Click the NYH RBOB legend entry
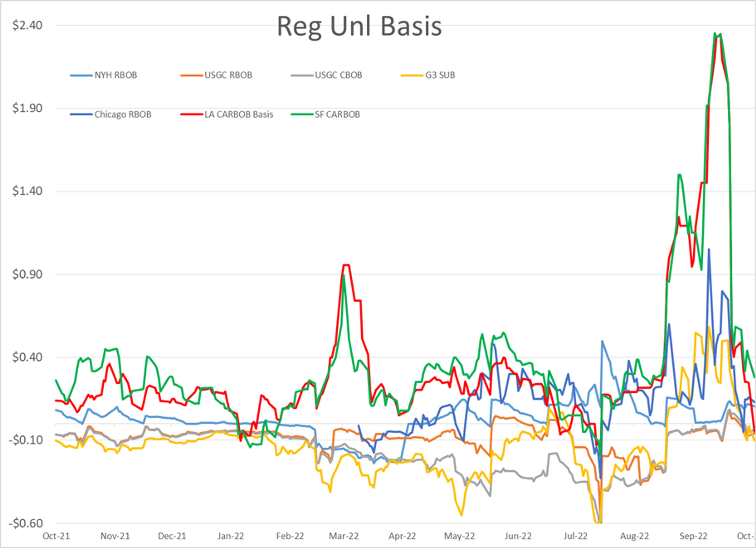The height and width of the screenshot is (548, 756). pos(104,75)
